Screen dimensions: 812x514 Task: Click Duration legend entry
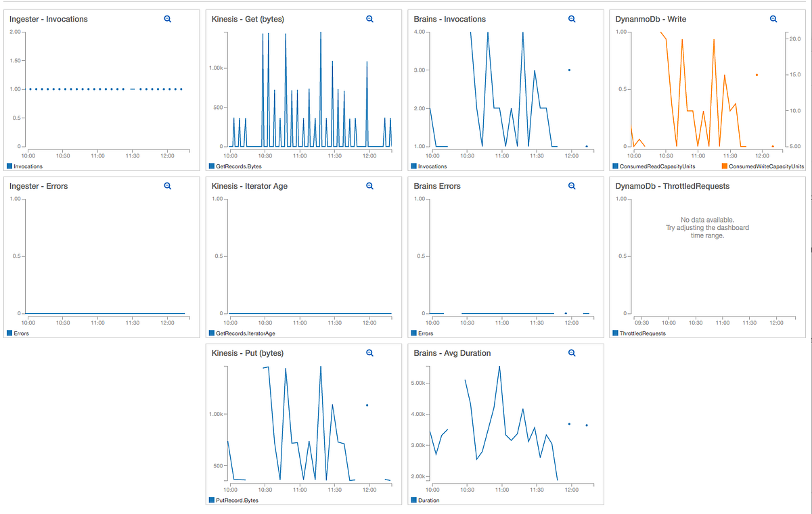pos(425,500)
